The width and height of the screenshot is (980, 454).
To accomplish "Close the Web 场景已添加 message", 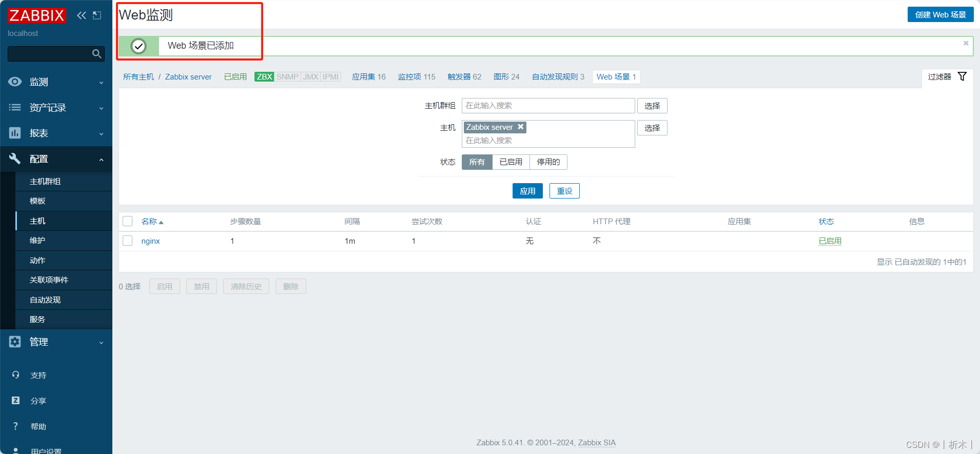I will (x=966, y=43).
